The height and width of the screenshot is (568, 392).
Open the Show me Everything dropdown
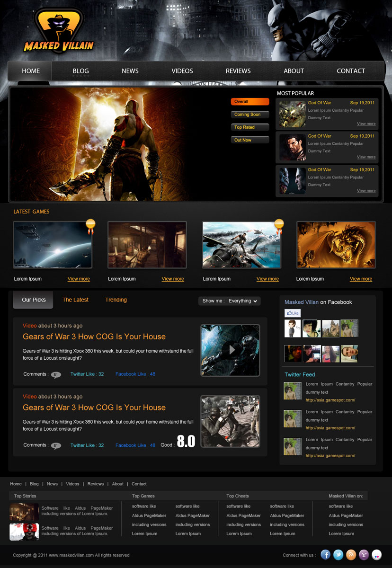(x=229, y=301)
